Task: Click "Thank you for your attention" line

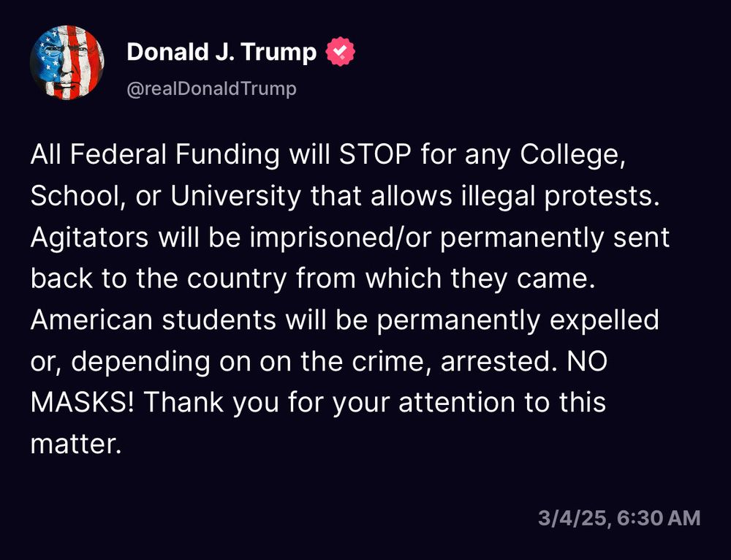Action: pos(329,403)
